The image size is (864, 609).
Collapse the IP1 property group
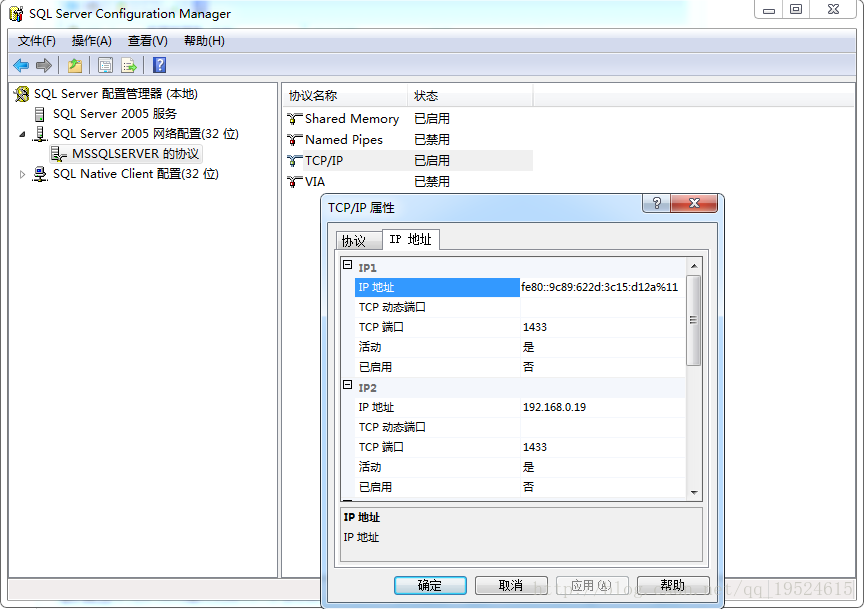pyautogui.click(x=348, y=265)
